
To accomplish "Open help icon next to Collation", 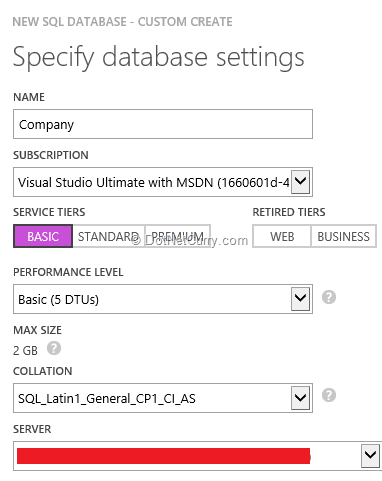I will coord(329,395).
